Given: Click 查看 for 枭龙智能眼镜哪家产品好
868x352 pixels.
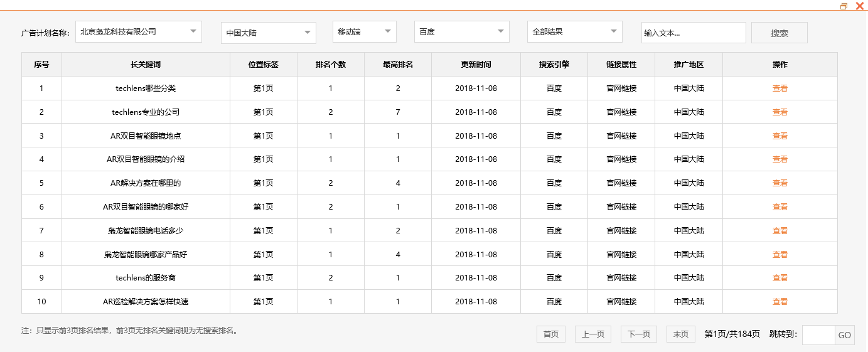Looking at the screenshot, I should (x=780, y=255).
